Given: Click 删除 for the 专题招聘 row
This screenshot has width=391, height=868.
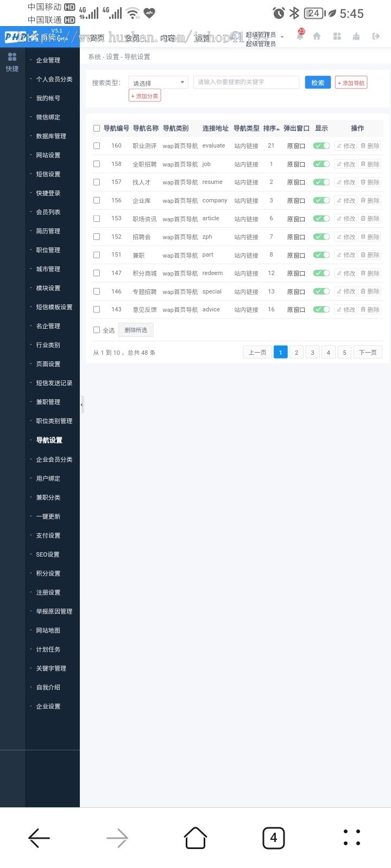Looking at the screenshot, I should [370, 291].
